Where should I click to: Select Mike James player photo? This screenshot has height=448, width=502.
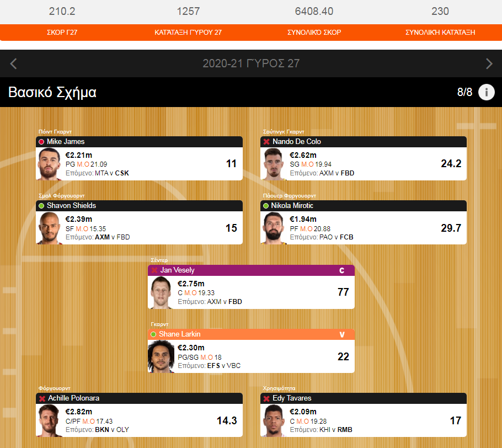click(x=49, y=164)
